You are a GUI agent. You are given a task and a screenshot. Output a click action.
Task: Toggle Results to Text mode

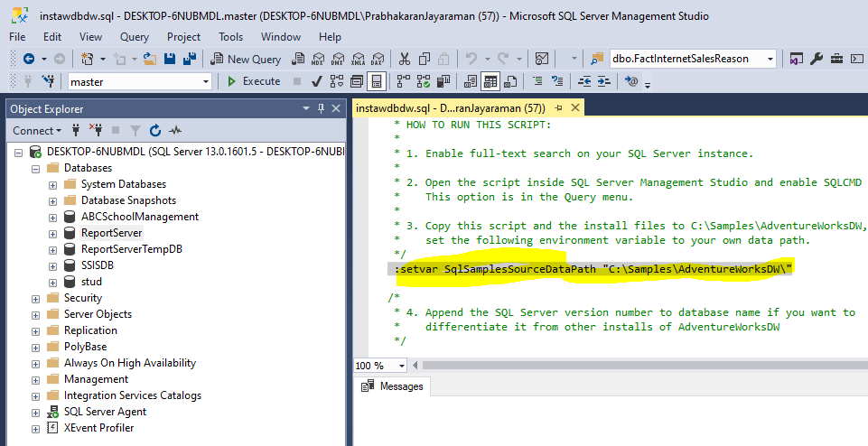click(x=471, y=82)
